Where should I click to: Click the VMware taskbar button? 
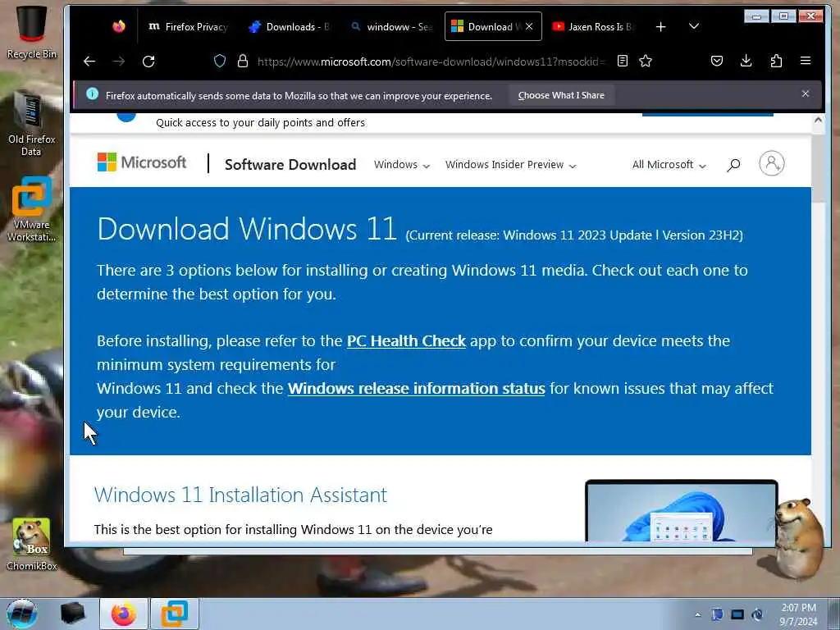[x=175, y=614]
